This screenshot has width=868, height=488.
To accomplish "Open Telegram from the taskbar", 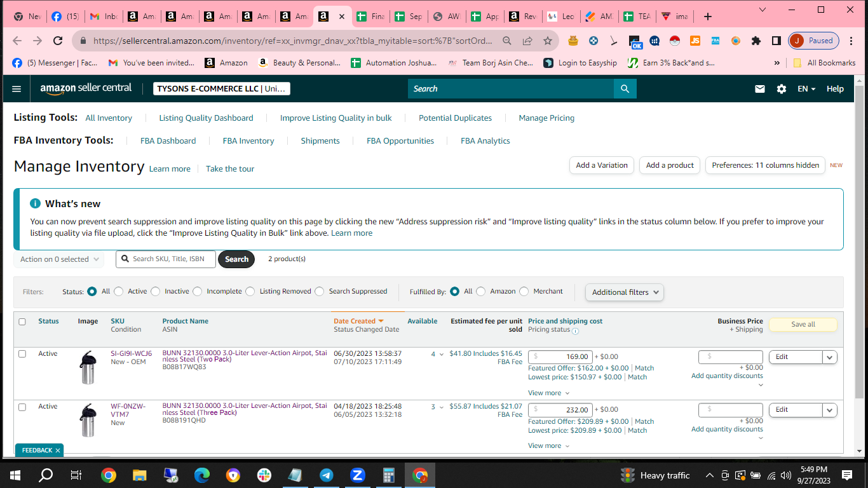I will (x=327, y=475).
